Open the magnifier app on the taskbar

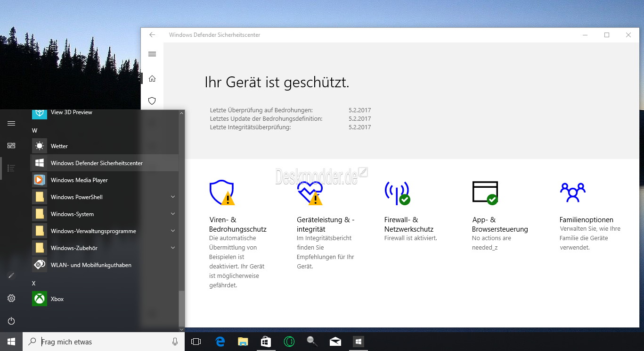click(312, 342)
